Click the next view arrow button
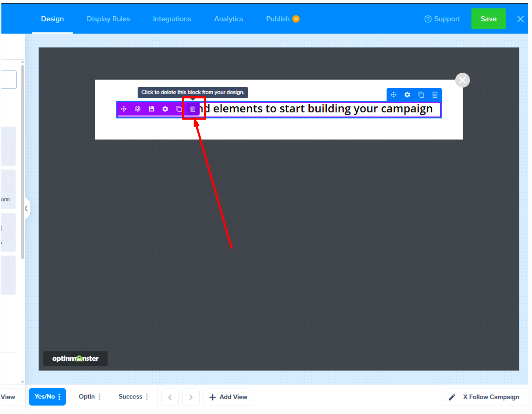This screenshot has width=532, height=414. (x=191, y=397)
